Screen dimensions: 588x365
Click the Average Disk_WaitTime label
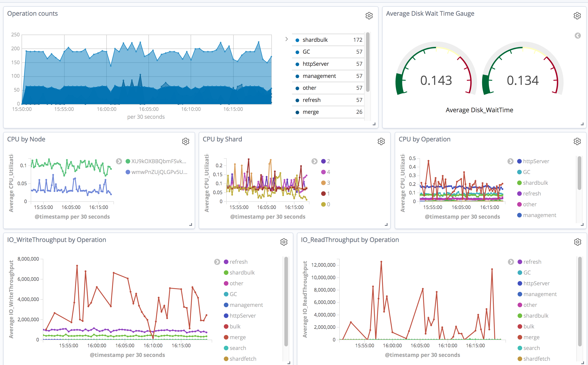(479, 110)
